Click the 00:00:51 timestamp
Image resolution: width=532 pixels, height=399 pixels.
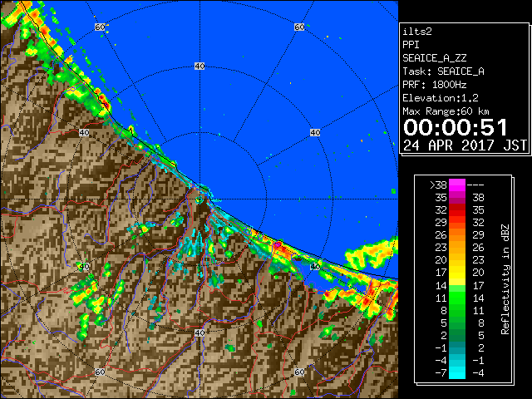(x=455, y=127)
